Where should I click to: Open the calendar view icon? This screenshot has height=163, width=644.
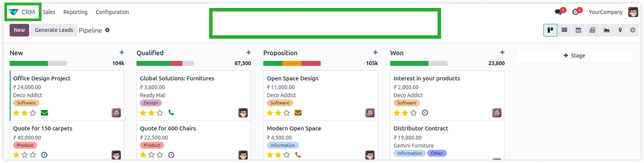(x=578, y=30)
